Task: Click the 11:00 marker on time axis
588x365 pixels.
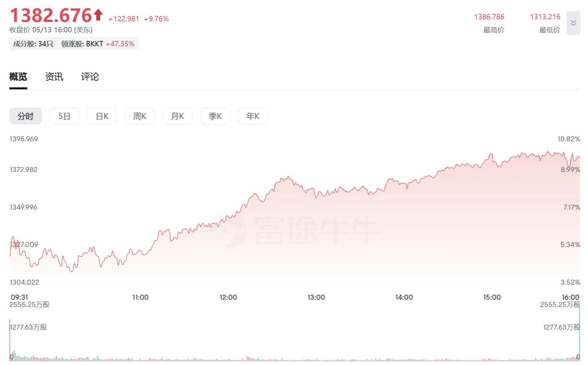Action: pyautogui.click(x=140, y=297)
